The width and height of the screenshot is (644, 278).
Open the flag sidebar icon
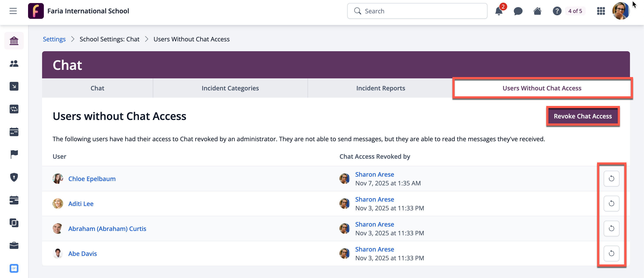coord(14,154)
